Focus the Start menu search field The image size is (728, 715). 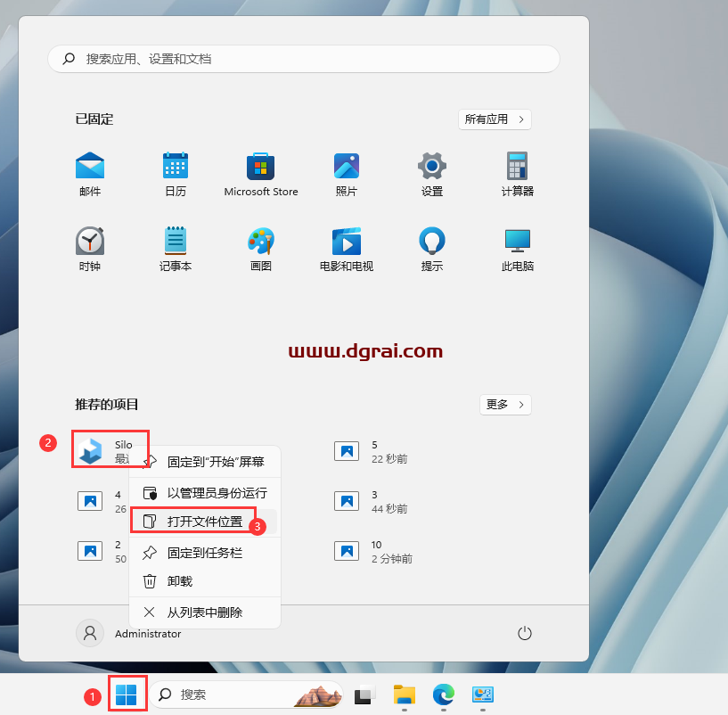pos(304,59)
